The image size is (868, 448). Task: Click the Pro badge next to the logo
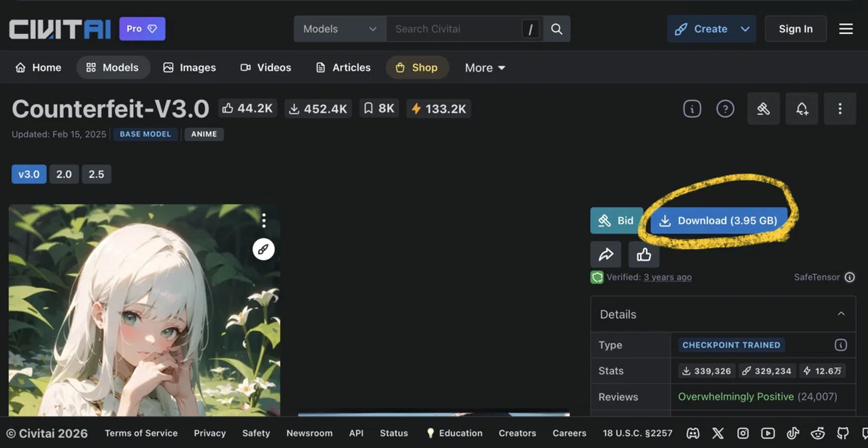click(x=142, y=29)
